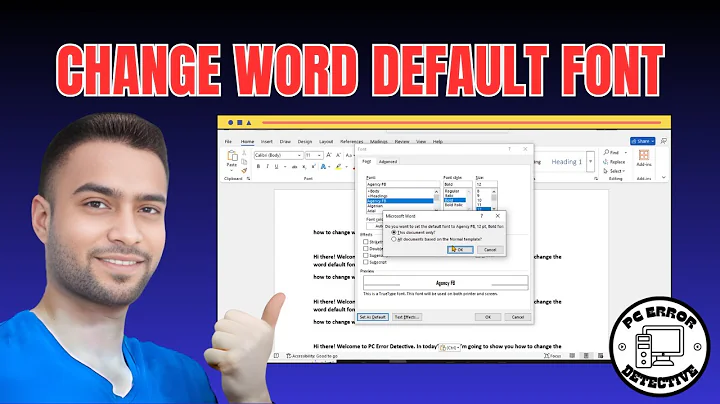The width and height of the screenshot is (720, 404).
Task: Click the font list scrollbar
Action: click(x=436, y=199)
